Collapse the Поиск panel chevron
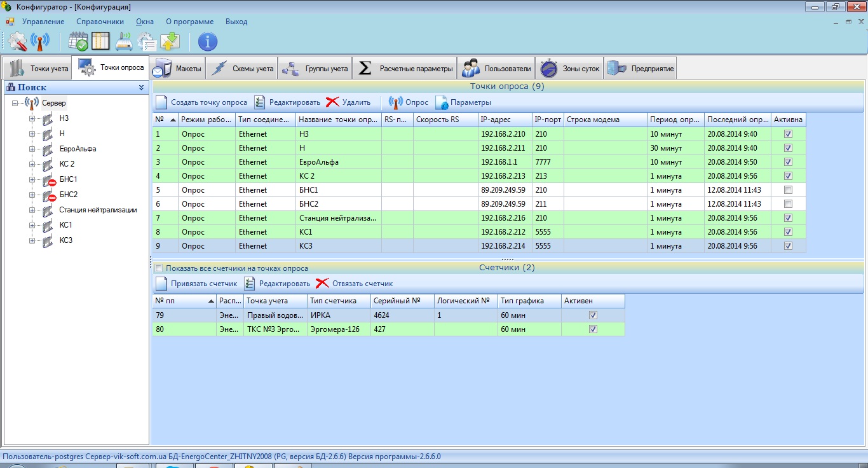 [x=142, y=88]
